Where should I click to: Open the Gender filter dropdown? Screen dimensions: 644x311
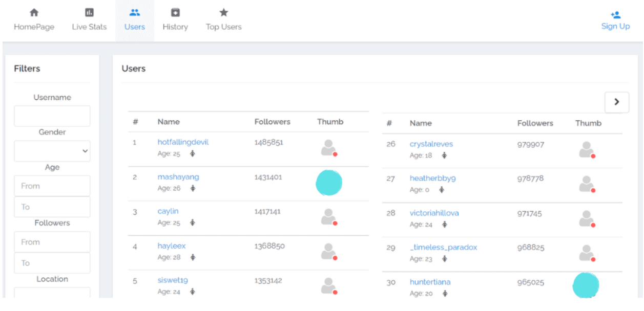[x=52, y=151]
